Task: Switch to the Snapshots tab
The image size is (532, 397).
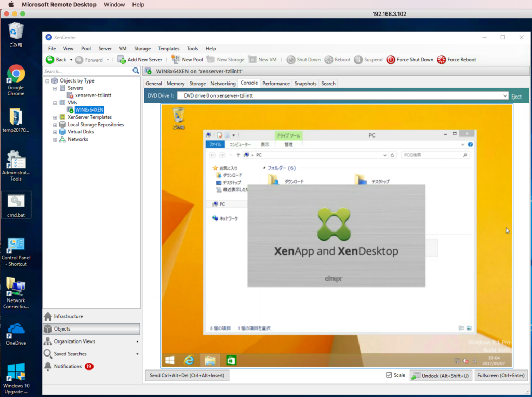Action: point(305,84)
